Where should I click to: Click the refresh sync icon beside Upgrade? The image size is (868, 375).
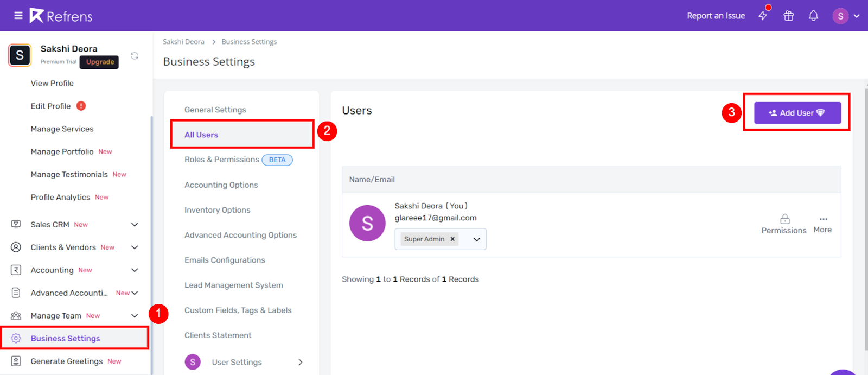click(x=135, y=56)
